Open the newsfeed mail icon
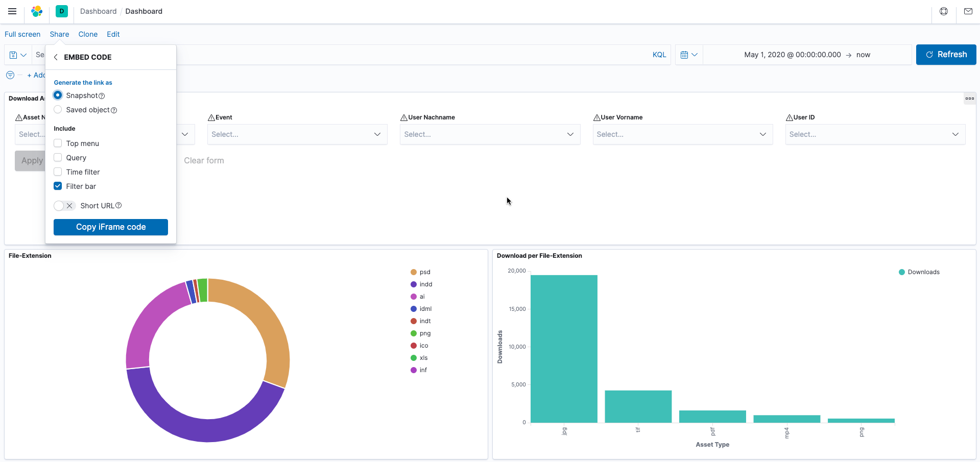This screenshot has height=462, width=980. coord(968,11)
